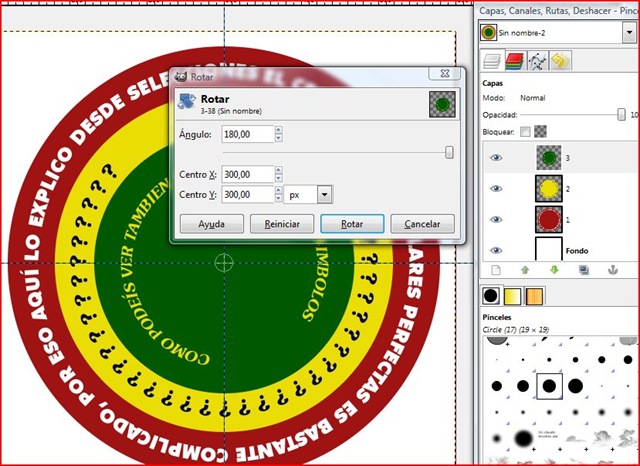640x466 pixels.
Task: Increase Centro X with up arrow
Action: pos(278,170)
